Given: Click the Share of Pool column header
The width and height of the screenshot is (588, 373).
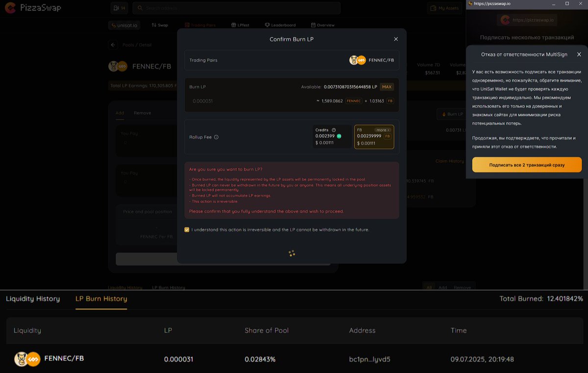Looking at the screenshot, I should point(267,330).
